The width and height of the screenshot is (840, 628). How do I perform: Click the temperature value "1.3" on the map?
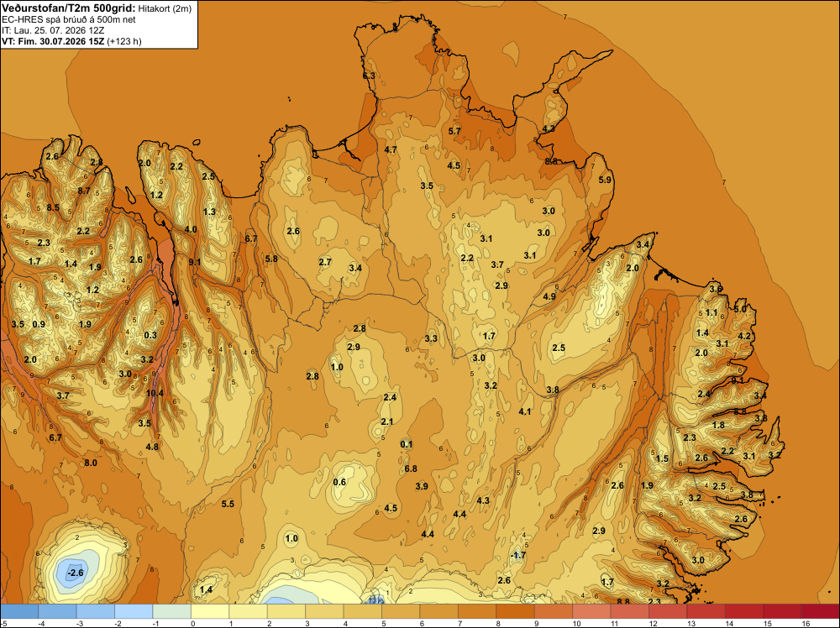[x=209, y=212]
